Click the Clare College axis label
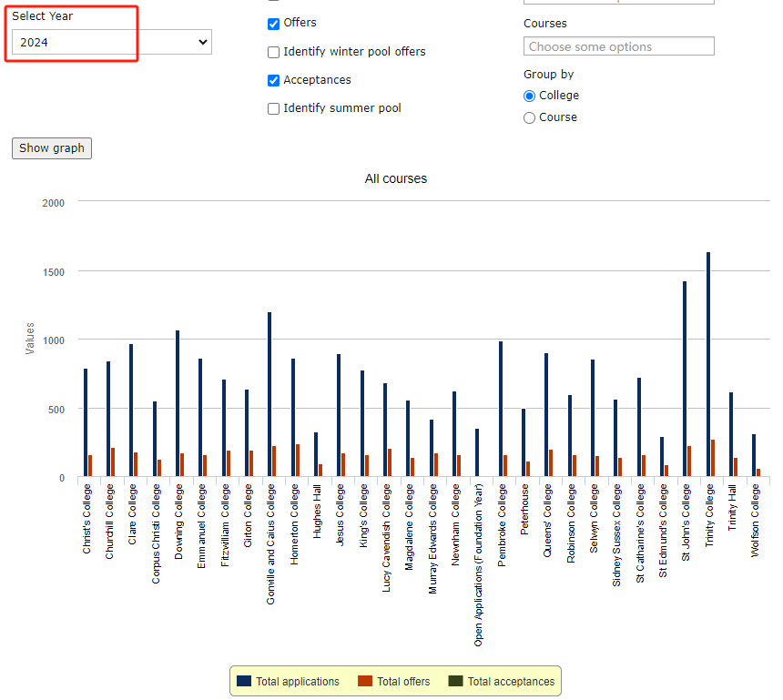Viewport: 783px width, 700px height. [132, 514]
